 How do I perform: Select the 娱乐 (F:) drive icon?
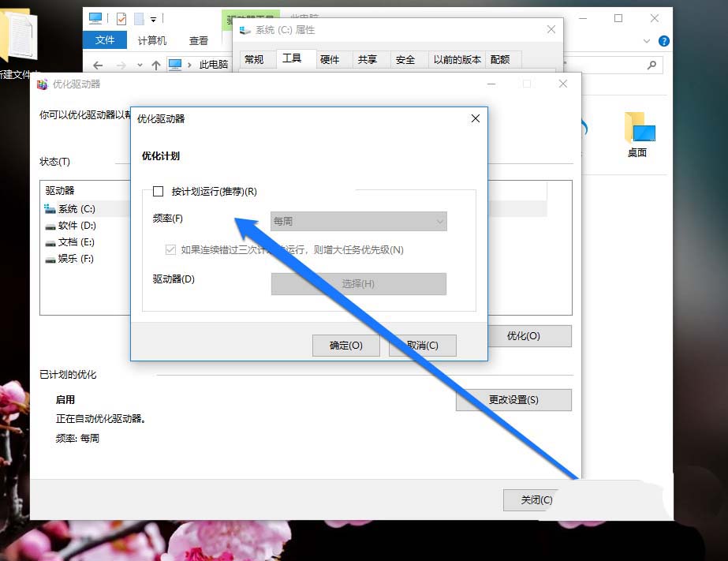coord(50,259)
